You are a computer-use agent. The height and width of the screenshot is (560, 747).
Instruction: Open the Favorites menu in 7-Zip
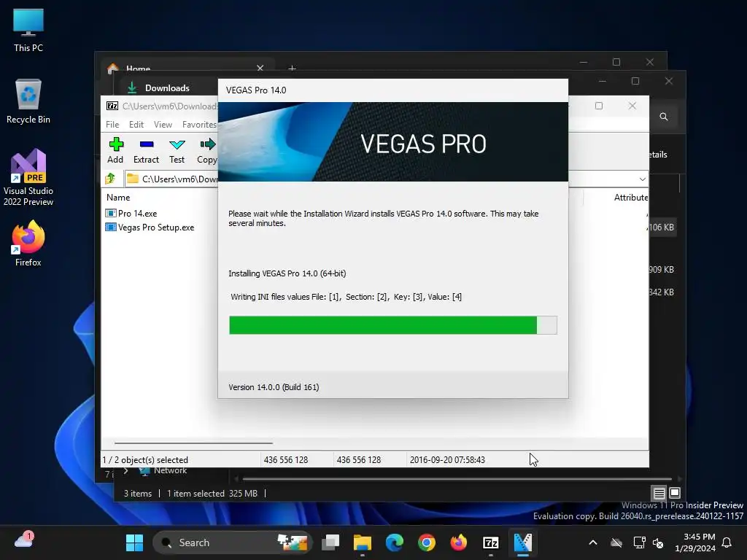click(x=199, y=124)
